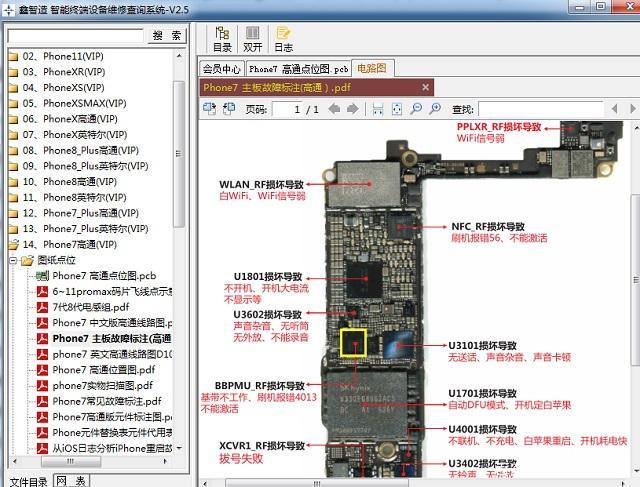Click the second page copy icon in PDF toolbar
The image size is (640, 487).
[x=229, y=109]
